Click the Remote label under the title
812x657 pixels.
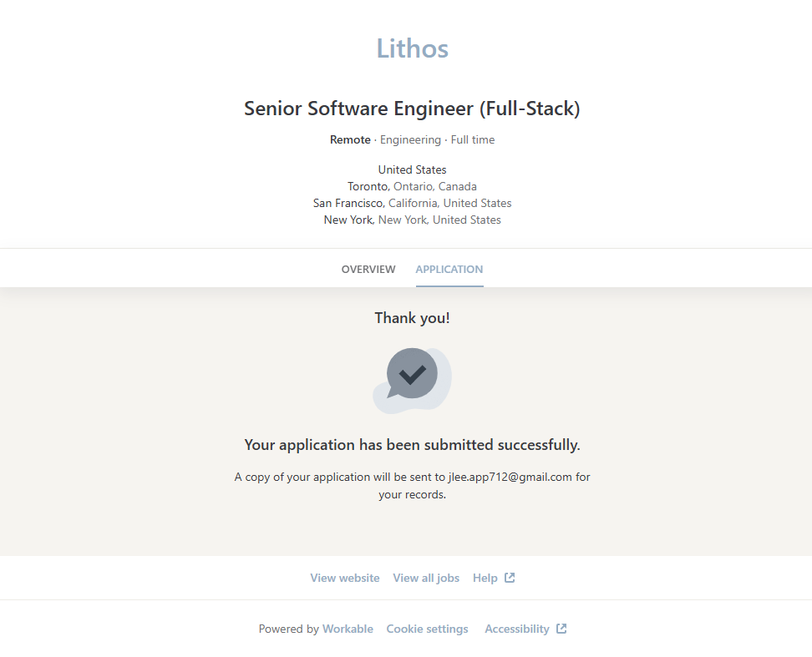(x=350, y=139)
